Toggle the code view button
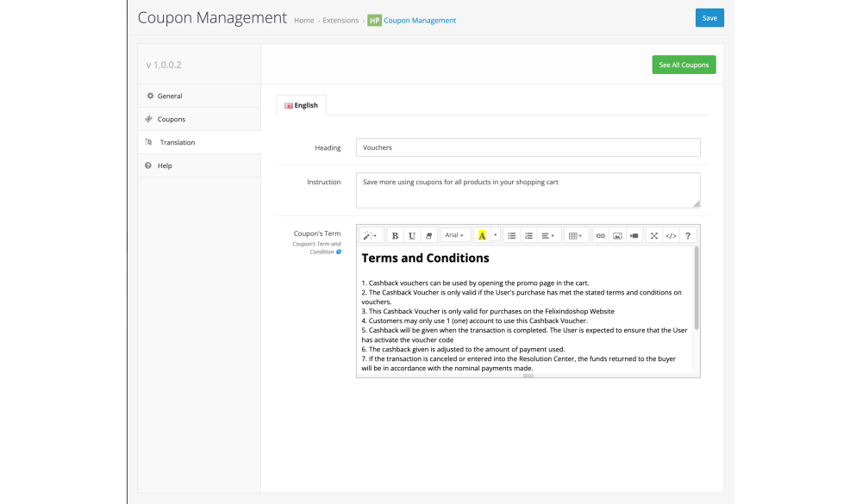Screen dimensions: 862x504 (x=671, y=235)
